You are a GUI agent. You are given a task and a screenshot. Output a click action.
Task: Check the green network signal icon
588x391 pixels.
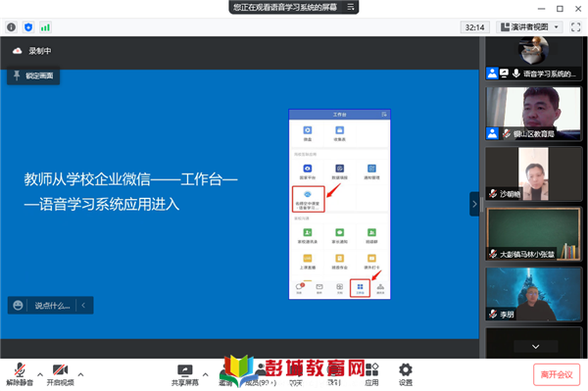pyautogui.click(x=45, y=27)
